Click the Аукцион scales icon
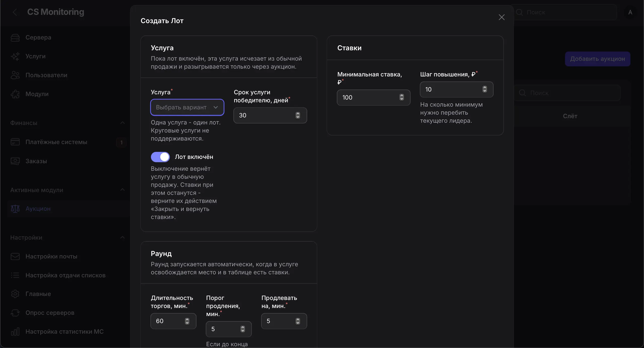Viewport: 644px width, 348px height. tap(15, 209)
